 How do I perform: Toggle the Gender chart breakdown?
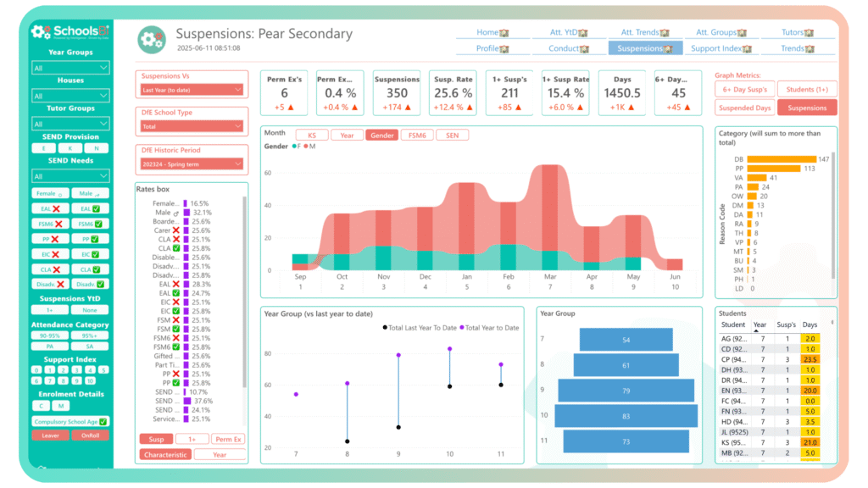pyautogui.click(x=381, y=136)
